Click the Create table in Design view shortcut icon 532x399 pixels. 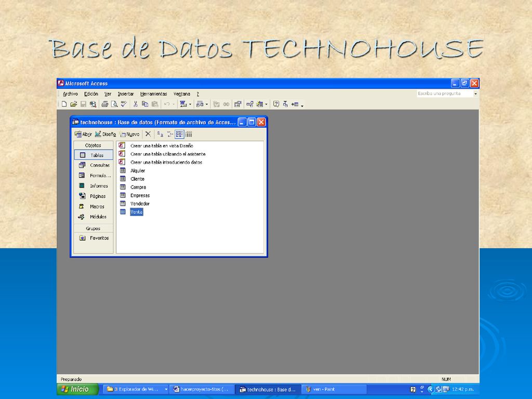click(x=122, y=145)
